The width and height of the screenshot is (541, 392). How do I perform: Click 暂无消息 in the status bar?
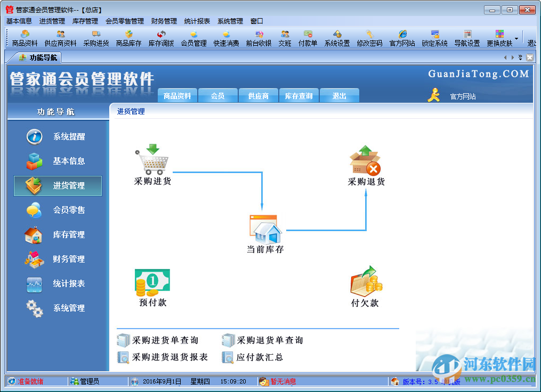pyautogui.click(x=284, y=381)
